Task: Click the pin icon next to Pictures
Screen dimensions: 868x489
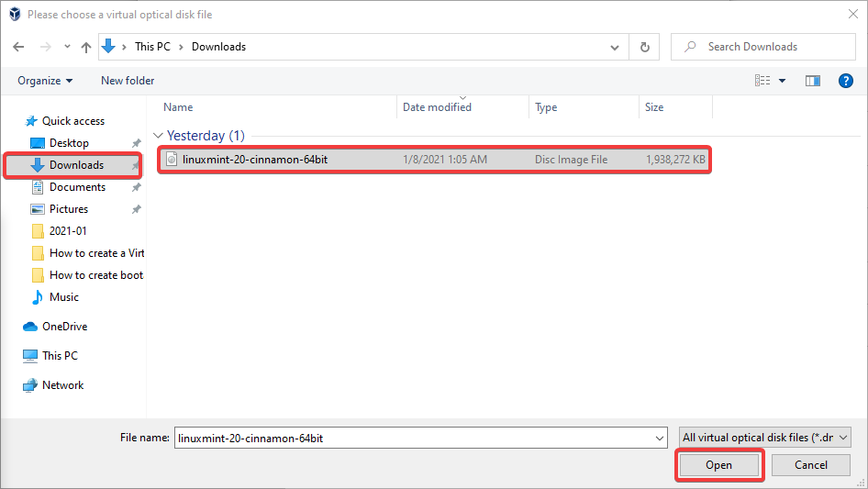Action: (136, 209)
